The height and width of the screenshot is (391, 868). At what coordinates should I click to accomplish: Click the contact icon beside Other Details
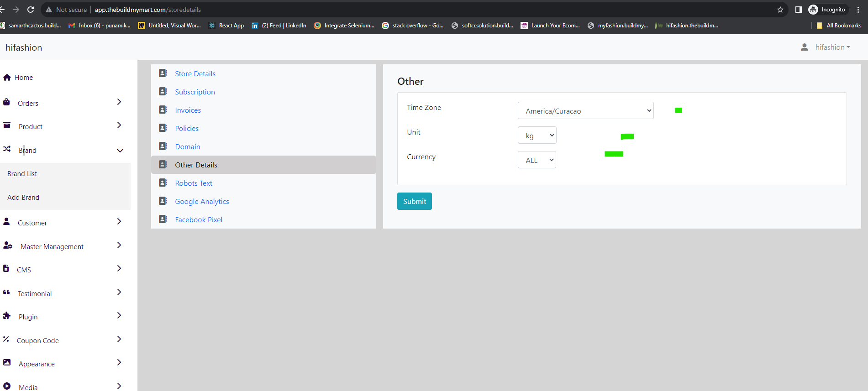[x=163, y=164]
